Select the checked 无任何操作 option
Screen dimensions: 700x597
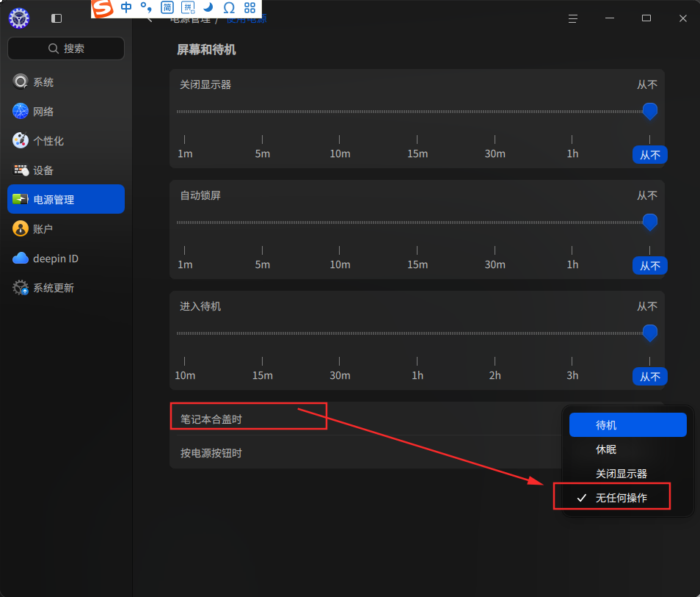pos(627,497)
